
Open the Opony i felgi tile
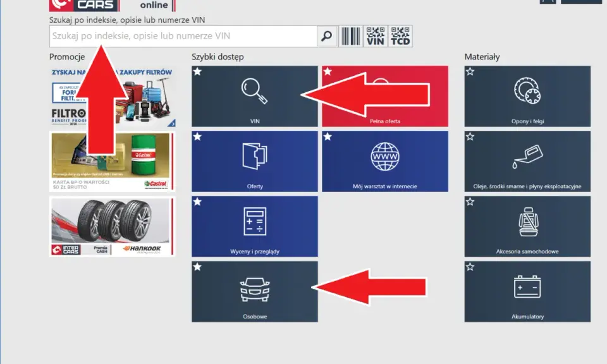[527, 96]
